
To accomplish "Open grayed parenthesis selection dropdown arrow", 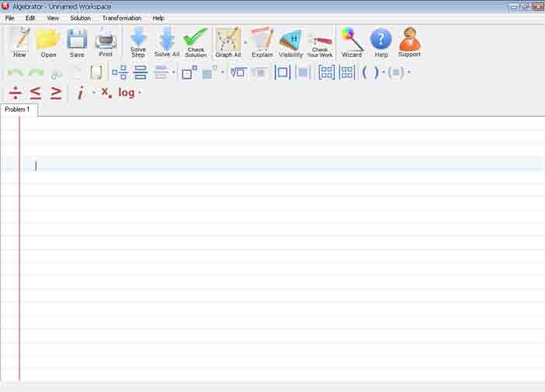I will coord(409,72).
